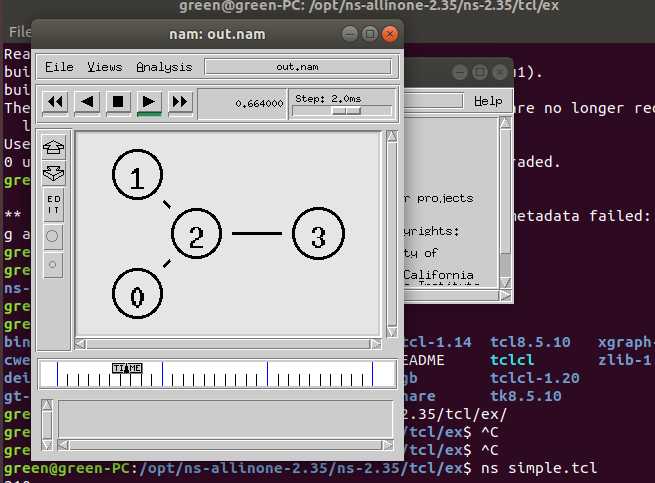The height and width of the screenshot is (483, 655).
Task: Click the bottom pane scrollbar down arrow
Action: coord(47,445)
